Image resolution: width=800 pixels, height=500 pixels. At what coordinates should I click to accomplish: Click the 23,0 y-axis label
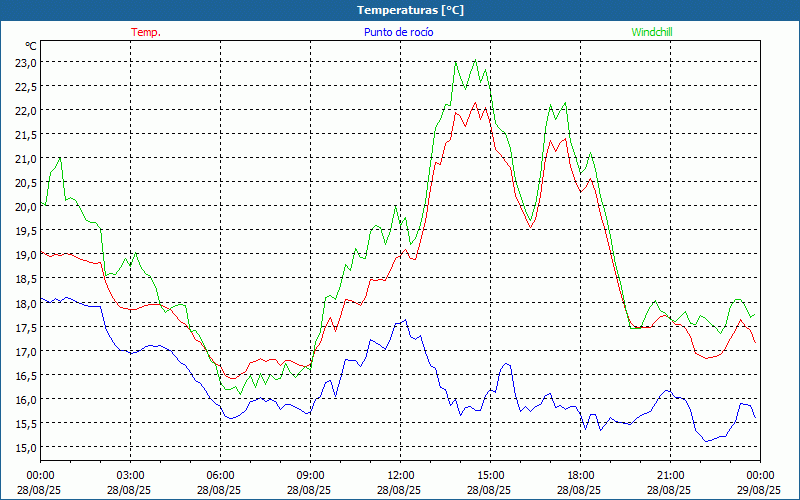(x=26, y=63)
